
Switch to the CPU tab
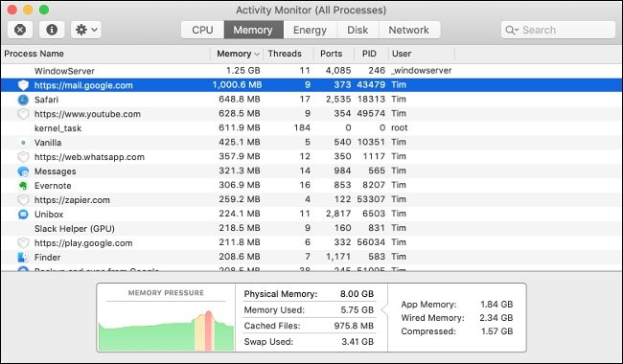(202, 30)
